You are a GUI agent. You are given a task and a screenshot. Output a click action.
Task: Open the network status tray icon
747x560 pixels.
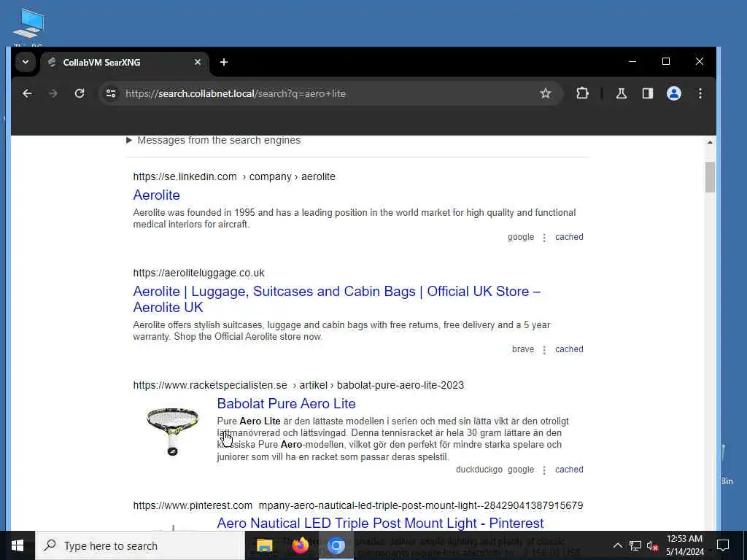coord(635,545)
